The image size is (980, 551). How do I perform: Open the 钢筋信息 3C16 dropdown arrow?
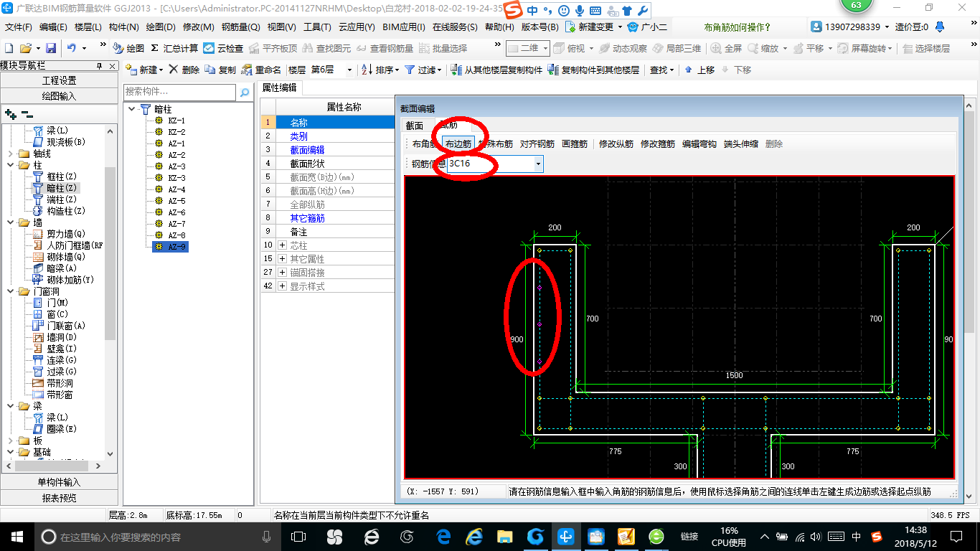(538, 164)
